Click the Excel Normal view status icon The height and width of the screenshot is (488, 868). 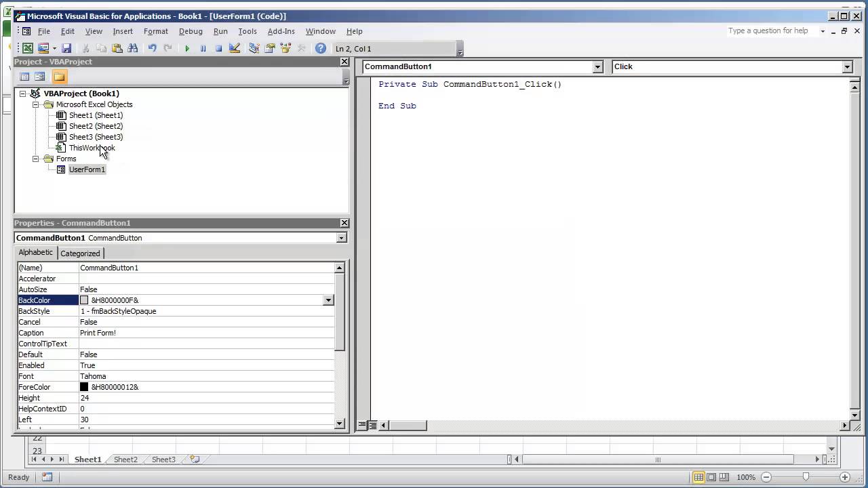tap(698, 477)
